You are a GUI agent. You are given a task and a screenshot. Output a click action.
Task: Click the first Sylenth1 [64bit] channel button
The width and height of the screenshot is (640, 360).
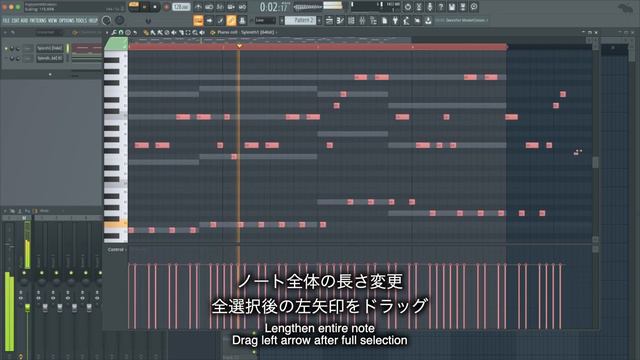click(49, 48)
